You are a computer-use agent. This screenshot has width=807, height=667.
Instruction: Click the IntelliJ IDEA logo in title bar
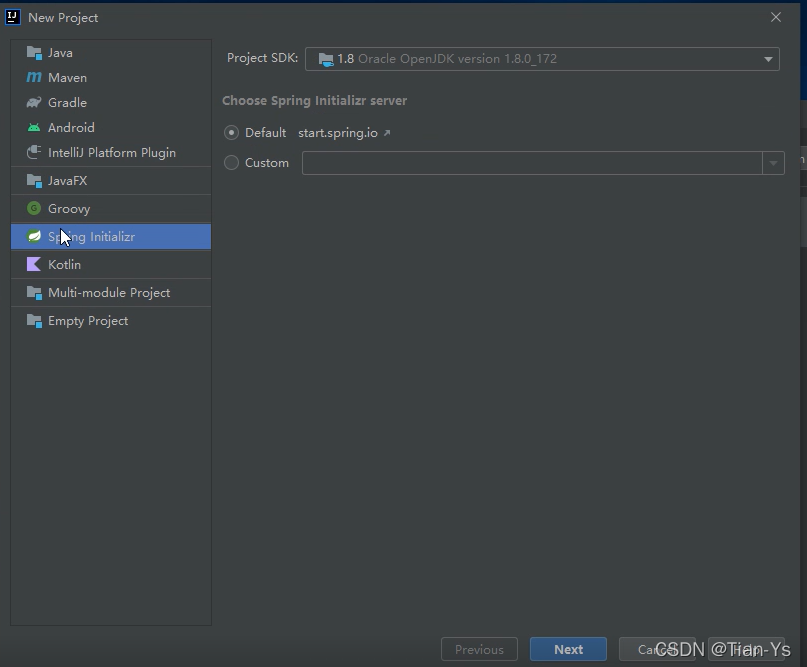[12, 17]
